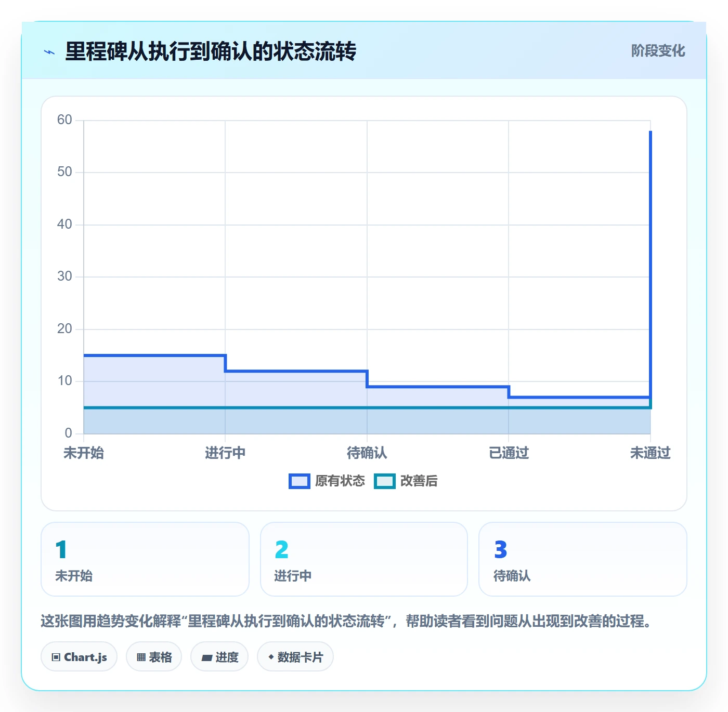Click the 进行中 x-axis label
728x712 pixels.
pos(225,453)
